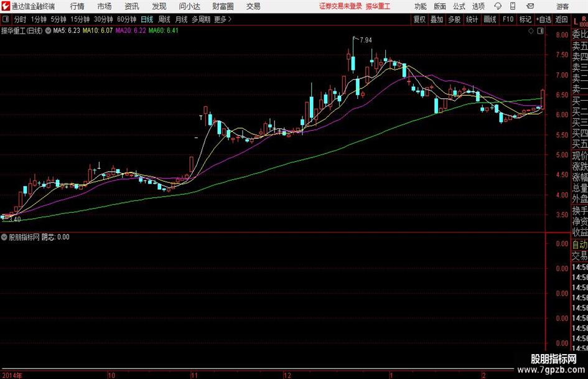
Task: Click the mobile phone icon
Action: 513,6
